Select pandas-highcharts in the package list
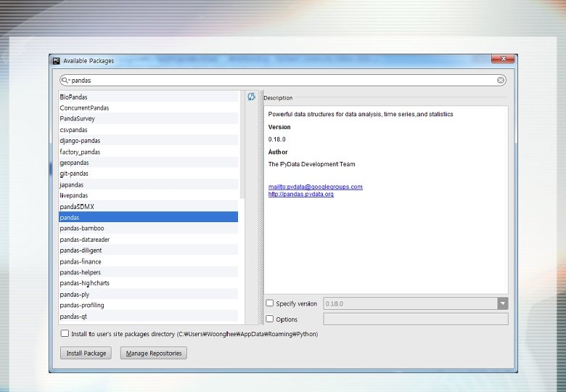566x392 pixels. coord(148,283)
